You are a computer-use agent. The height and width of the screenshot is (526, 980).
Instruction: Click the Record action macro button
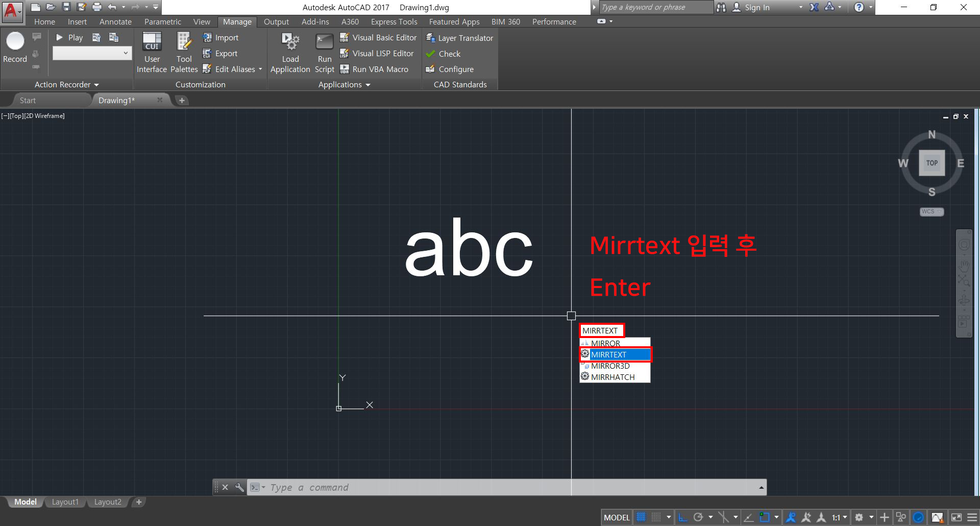pos(15,48)
